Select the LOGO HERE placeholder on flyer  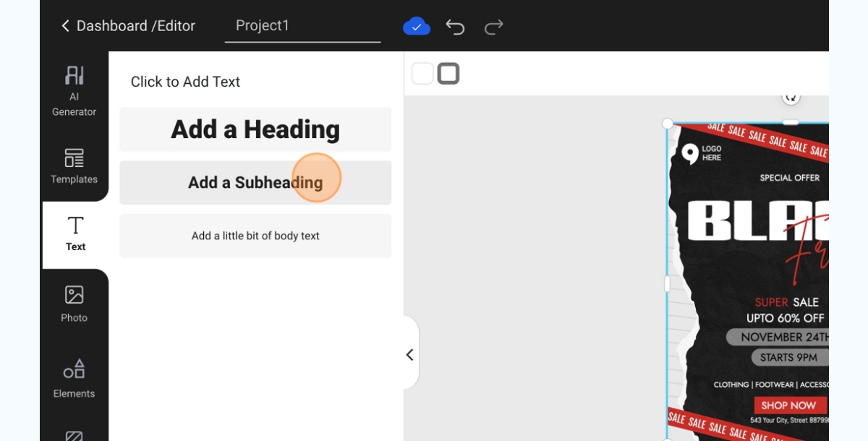coord(702,153)
